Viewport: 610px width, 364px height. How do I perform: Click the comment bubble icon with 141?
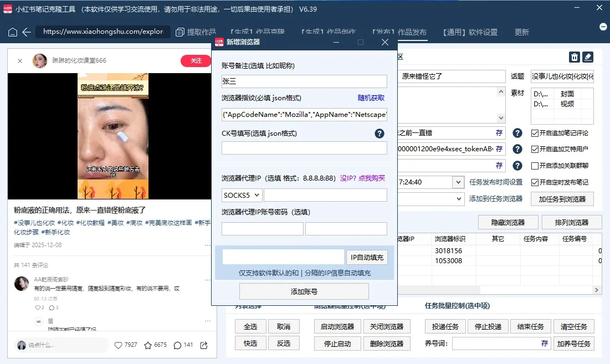pos(177,345)
